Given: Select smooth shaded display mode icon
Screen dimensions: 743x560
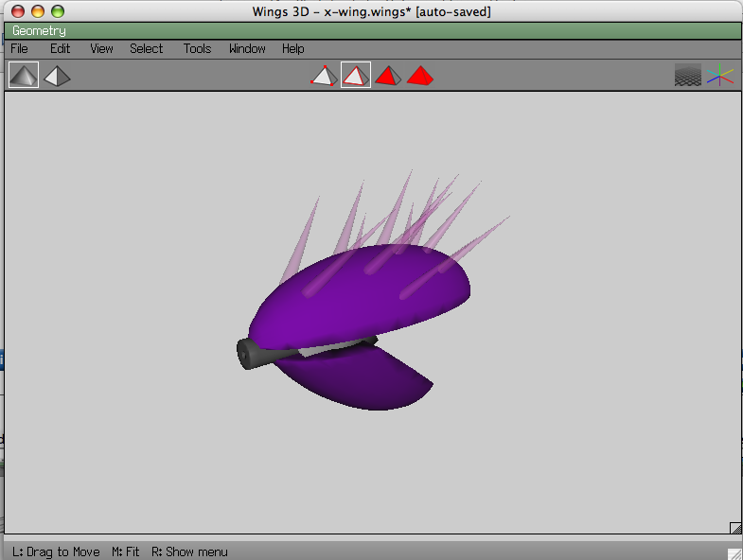Looking at the screenshot, I should 24,75.
